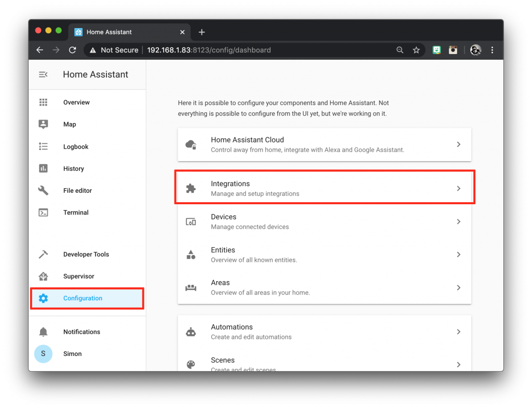Expand the Devices row chevron
The width and height of the screenshot is (532, 409).
click(x=458, y=221)
